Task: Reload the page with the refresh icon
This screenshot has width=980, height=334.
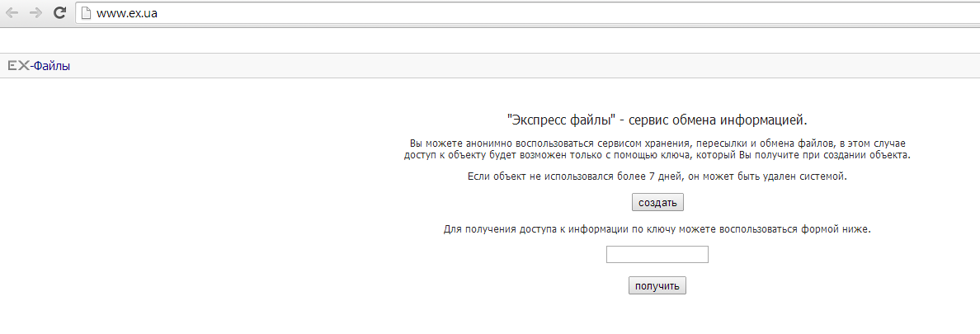Action: point(59,12)
